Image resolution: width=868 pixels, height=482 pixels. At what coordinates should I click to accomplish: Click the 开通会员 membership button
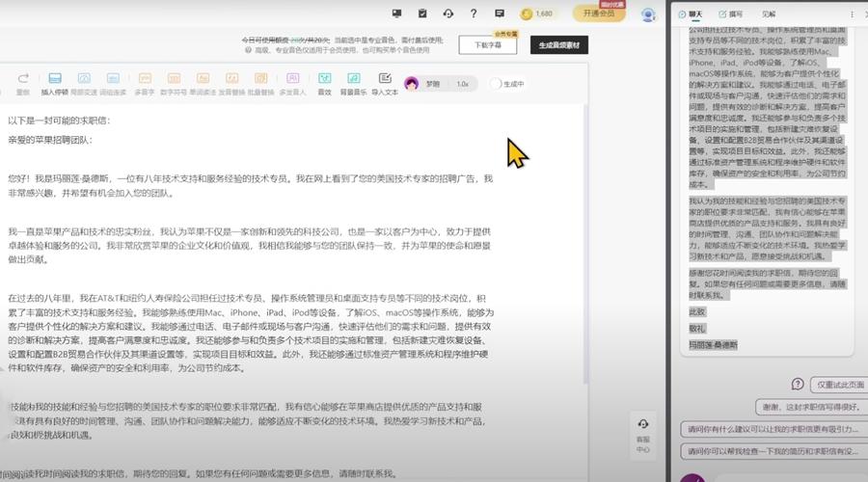coord(599,13)
